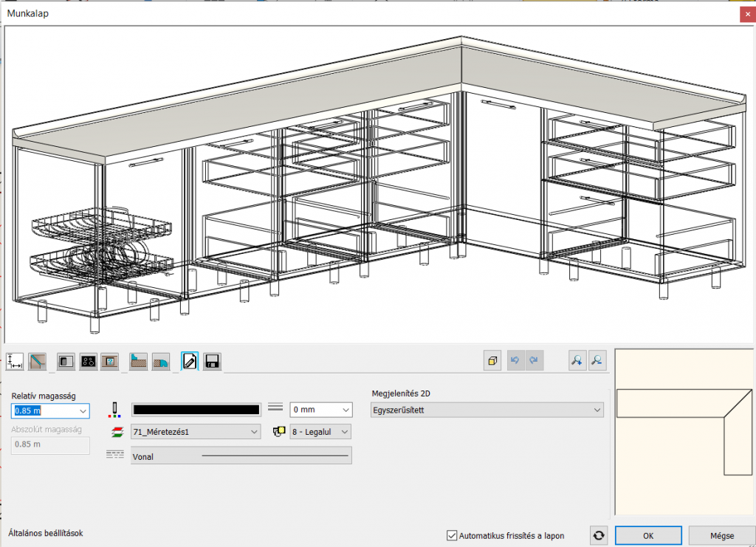Click the refresh arrows button

coord(599,535)
